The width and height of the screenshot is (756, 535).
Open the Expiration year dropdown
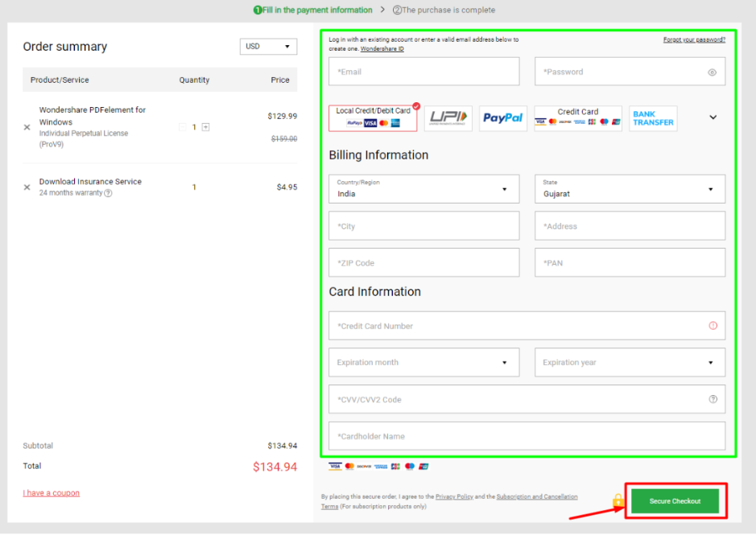click(630, 363)
